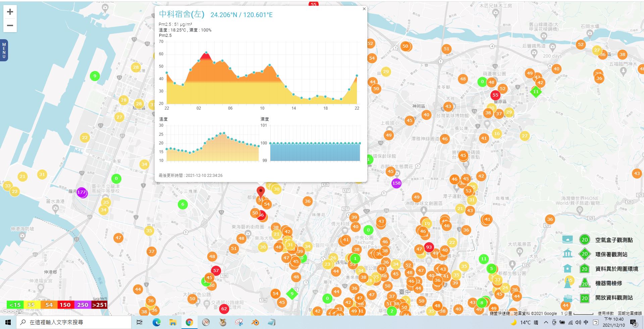This screenshot has width=644, height=329.
Task: Toggle the 環保署觀測站 building layer icon
Action: [x=568, y=254]
